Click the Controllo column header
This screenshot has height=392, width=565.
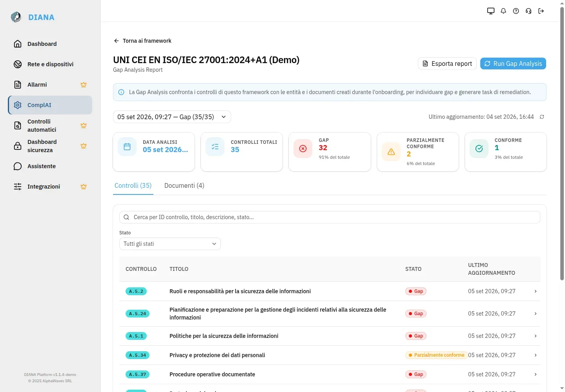141,269
